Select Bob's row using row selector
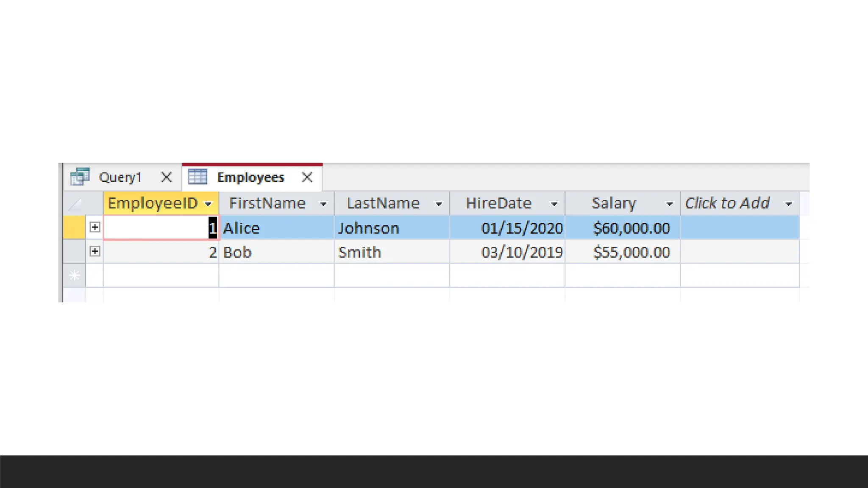The height and width of the screenshot is (488, 868). coord(74,252)
